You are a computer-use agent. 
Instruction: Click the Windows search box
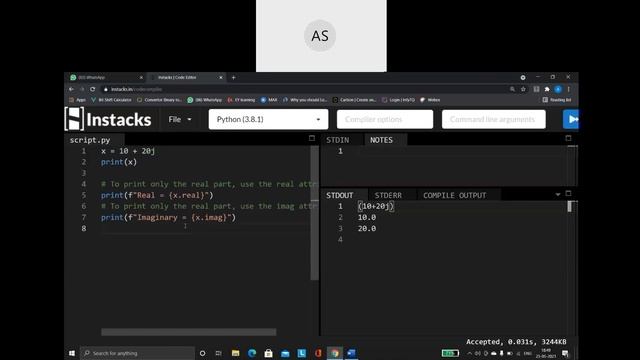137,353
